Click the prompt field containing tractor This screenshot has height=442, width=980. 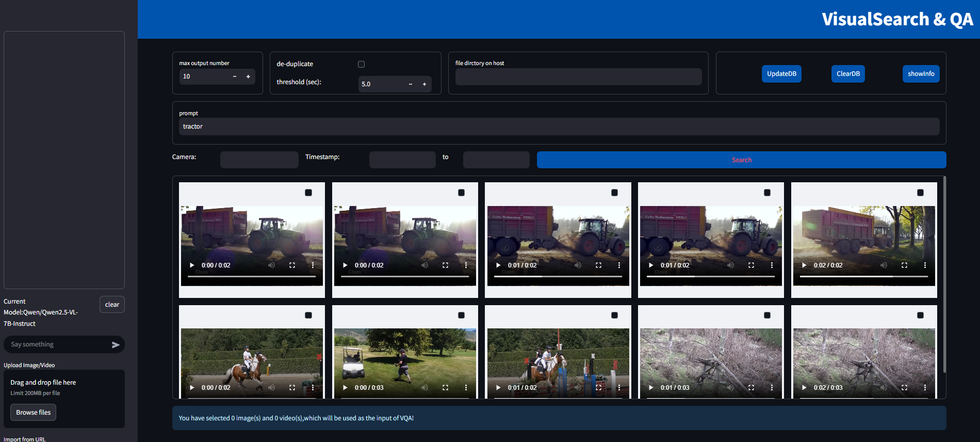pos(559,127)
